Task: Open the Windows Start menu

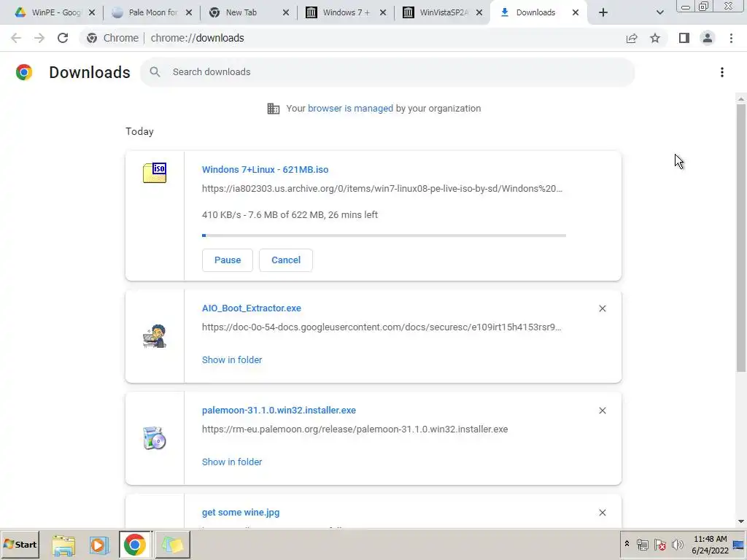Action: pyautogui.click(x=20, y=544)
